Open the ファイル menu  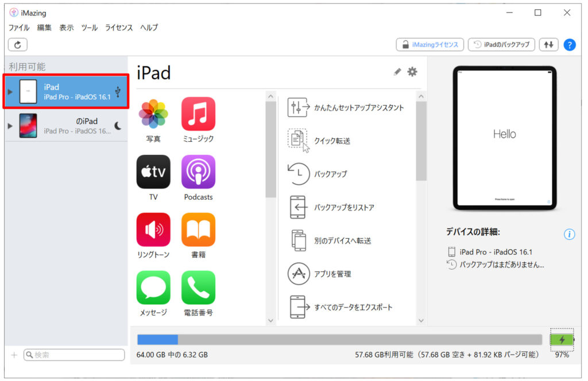coord(19,28)
